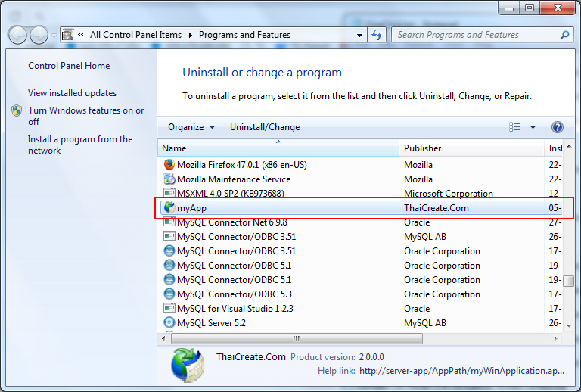The width and height of the screenshot is (581, 392).
Task: Click the Refresh button in address bar
Action: (x=377, y=36)
